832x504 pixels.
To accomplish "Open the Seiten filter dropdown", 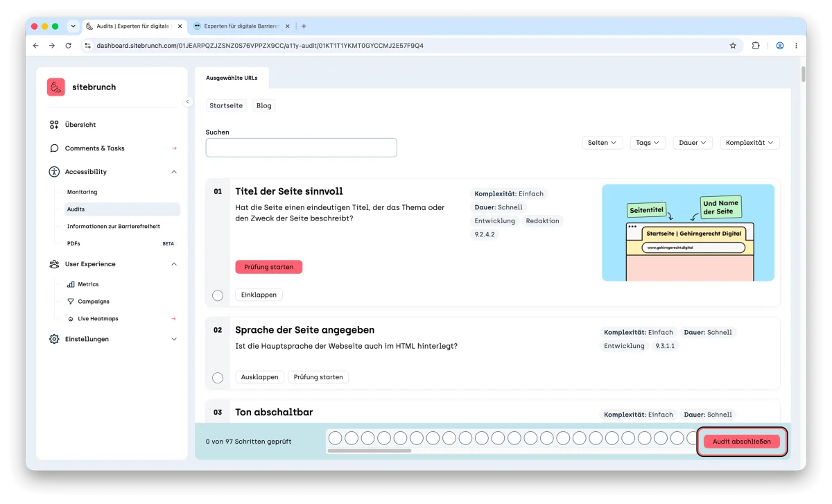I will 602,143.
